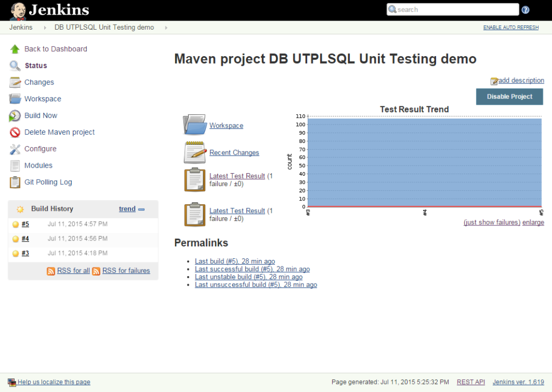552x392 pixels.
Task: Open the Last unsuccessful build (#5) permalink
Action: point(256,285)
